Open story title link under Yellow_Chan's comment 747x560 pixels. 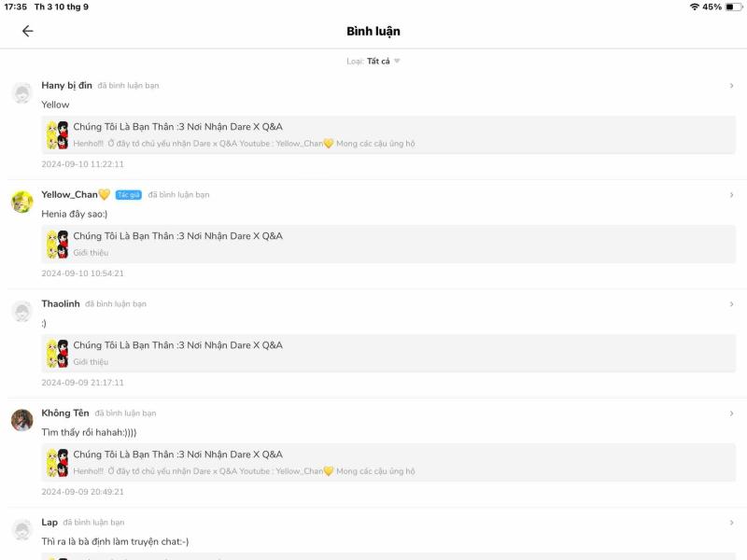tap(177, 236)
